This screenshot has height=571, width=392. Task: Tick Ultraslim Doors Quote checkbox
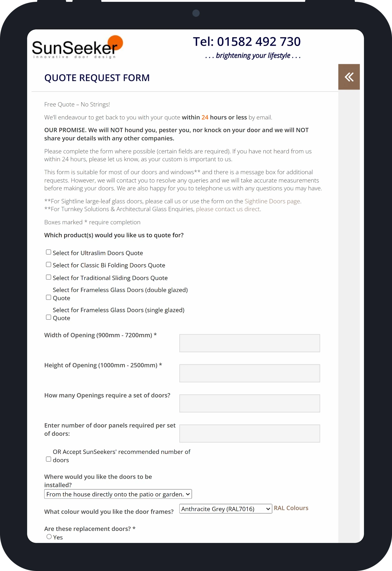[x=48, y=252]
